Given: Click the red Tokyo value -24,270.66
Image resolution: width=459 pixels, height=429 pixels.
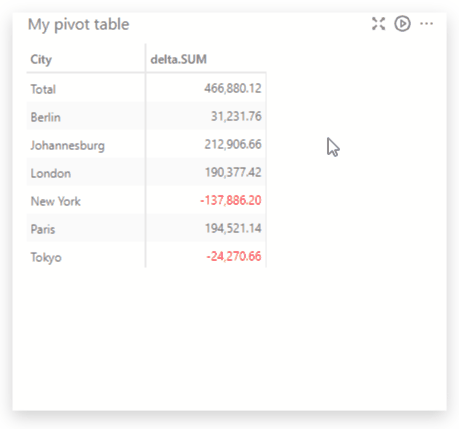Looking at the screenshot, I should coord(234,256).
